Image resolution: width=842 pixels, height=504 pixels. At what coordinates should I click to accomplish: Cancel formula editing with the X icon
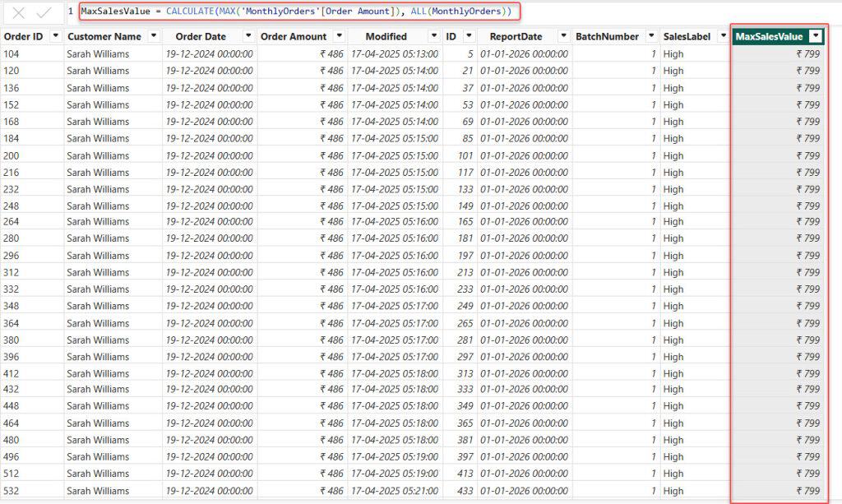click(x=18, y=12)
